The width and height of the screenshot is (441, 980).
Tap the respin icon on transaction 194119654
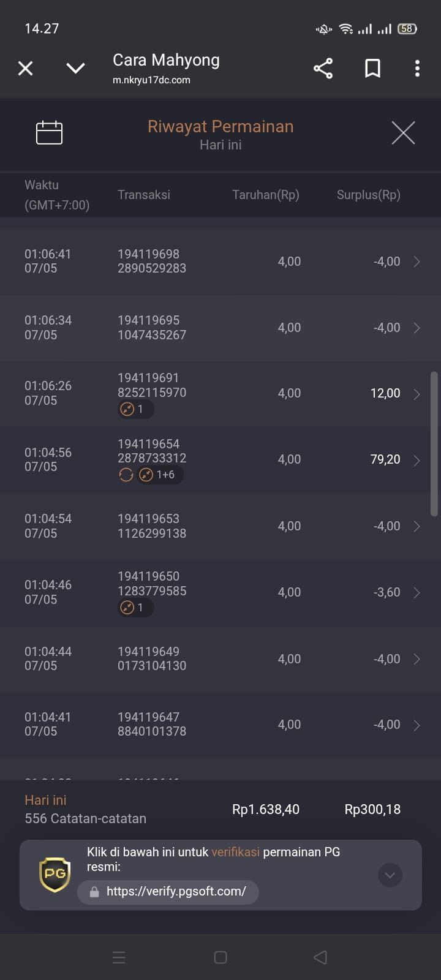pyautogui.click(x=126, y=475)
